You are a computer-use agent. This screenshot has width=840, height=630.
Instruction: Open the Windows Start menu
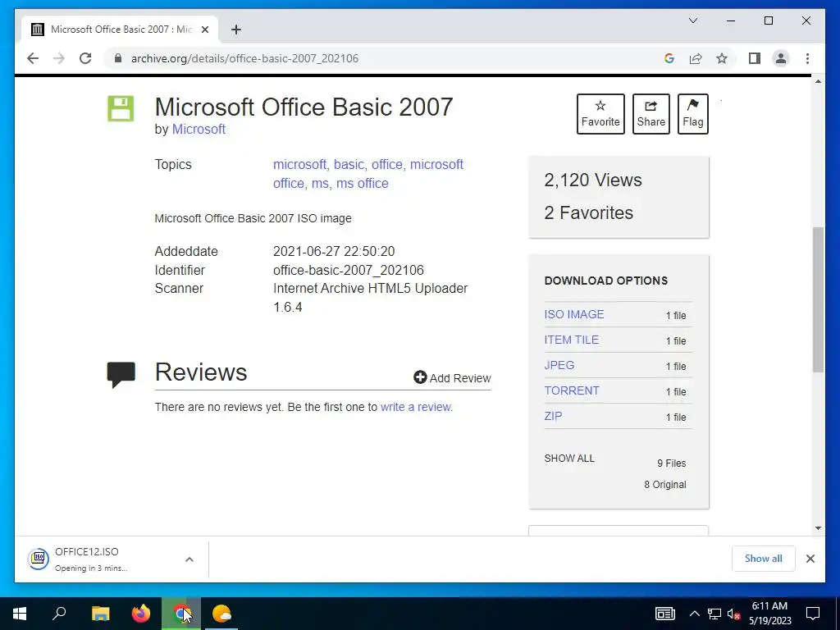pyautogui.click(x=20, y=614)
